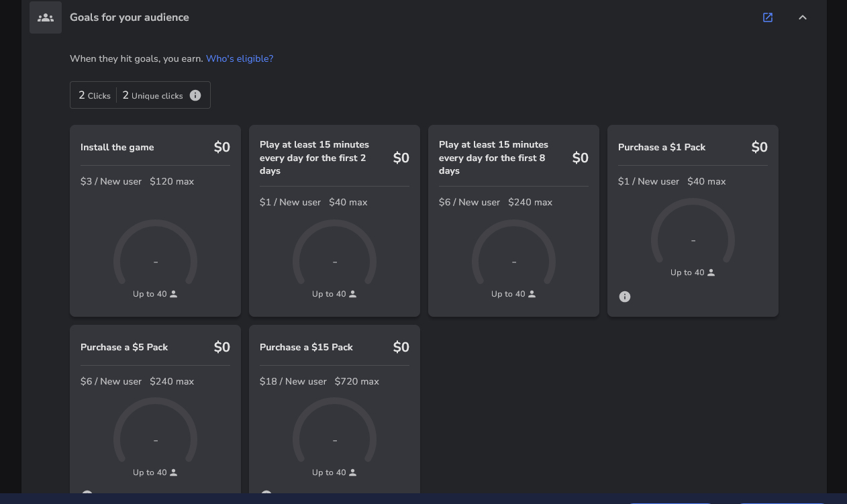Click info icon in Purchase a $1 Pack card
847x504 pixels.
(x=625, y=297)
